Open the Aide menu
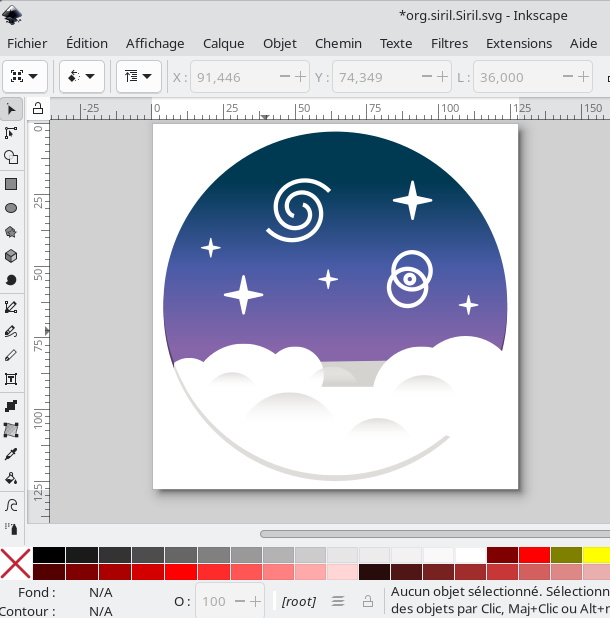610x618 pixels. 583,43
